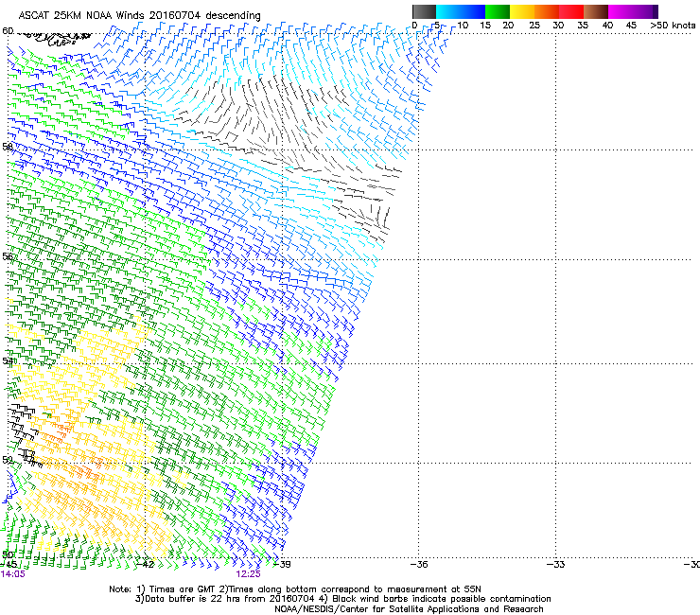Click the "25" knots legend tick label
The height and width of the screenshot is (615, 700).
pyautogui.click(x=534, y=26)
